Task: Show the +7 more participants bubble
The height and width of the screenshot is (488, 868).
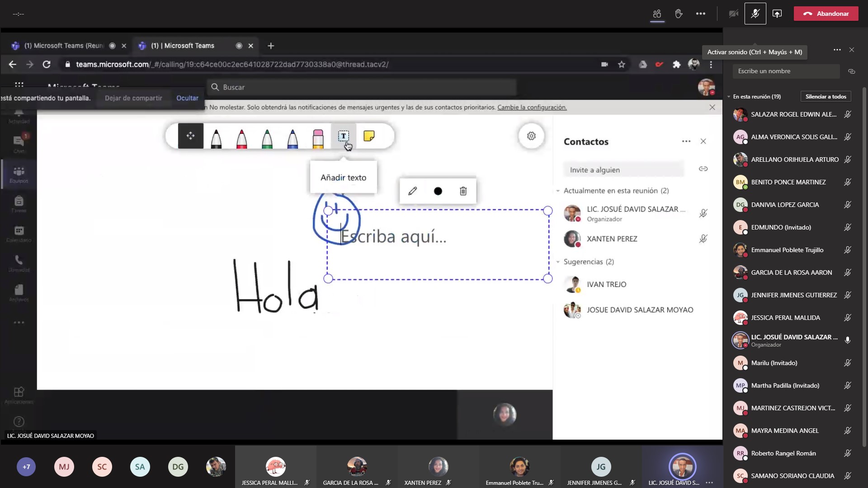Action: pos(26,467)
